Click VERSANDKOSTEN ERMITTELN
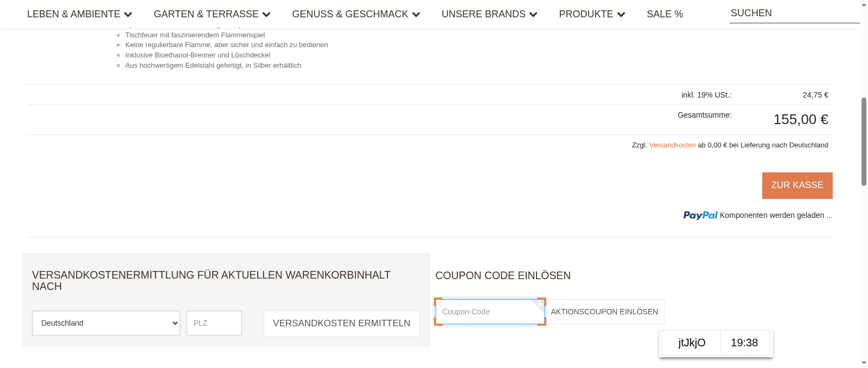 point(341,323)
